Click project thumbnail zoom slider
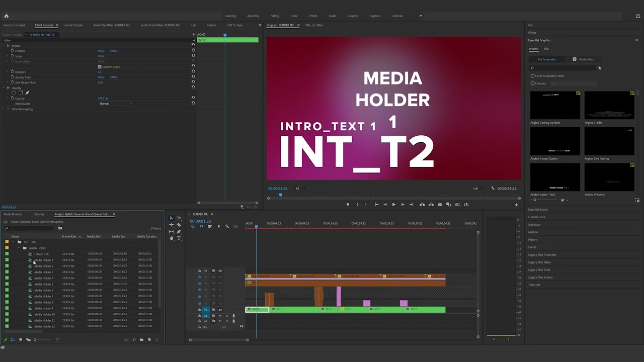644x362 pixels. 35,340
